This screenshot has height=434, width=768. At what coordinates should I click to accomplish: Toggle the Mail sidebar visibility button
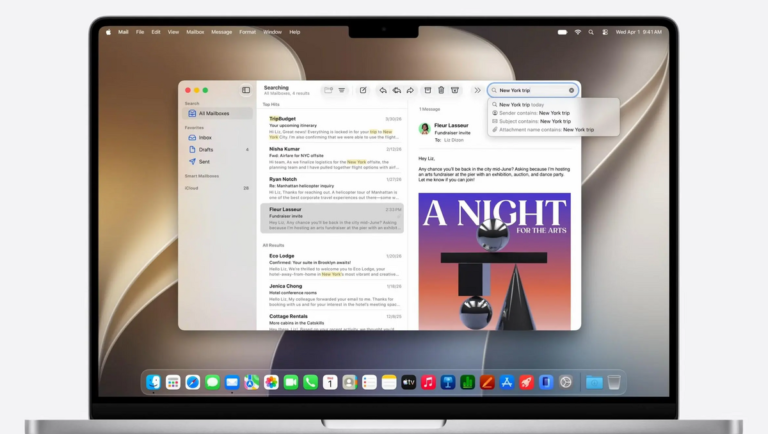246,90
